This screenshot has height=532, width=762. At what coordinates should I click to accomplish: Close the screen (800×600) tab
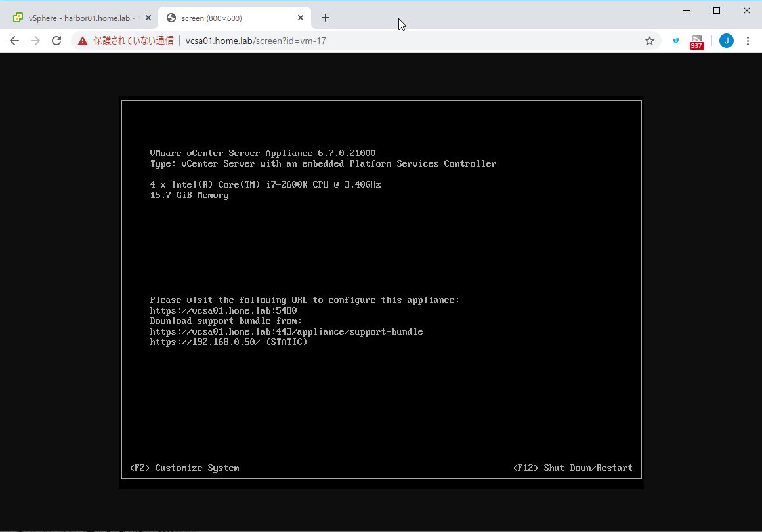pos(301,18)
